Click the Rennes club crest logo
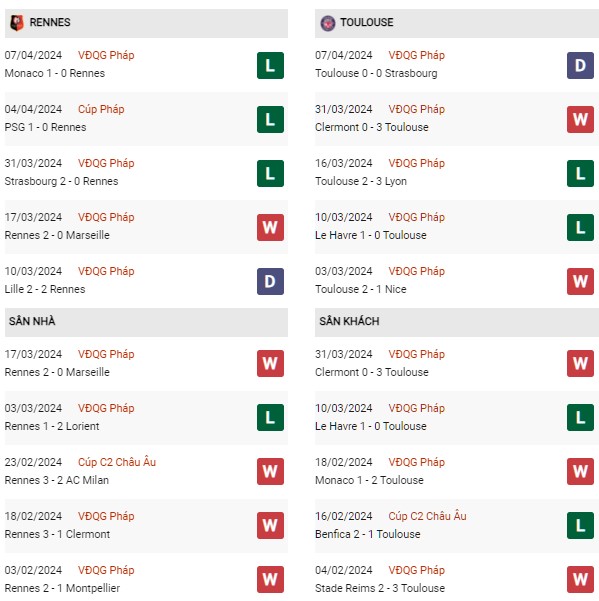 [16, 23]
